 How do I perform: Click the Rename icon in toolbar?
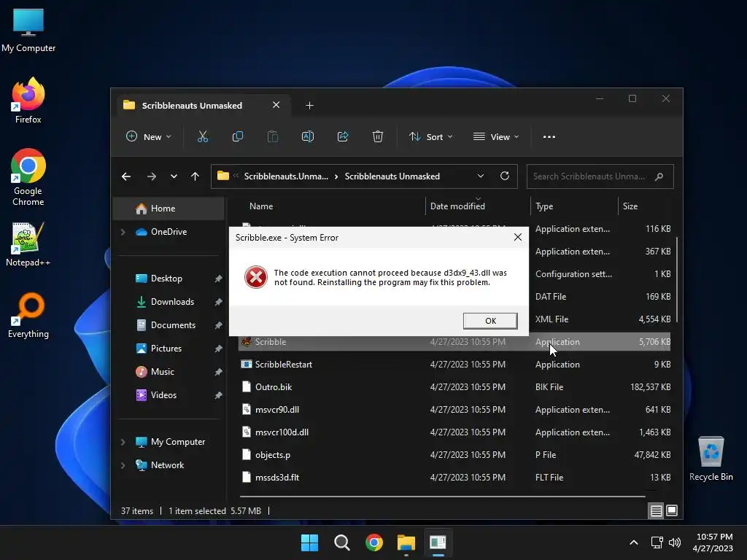click(308, 136)
